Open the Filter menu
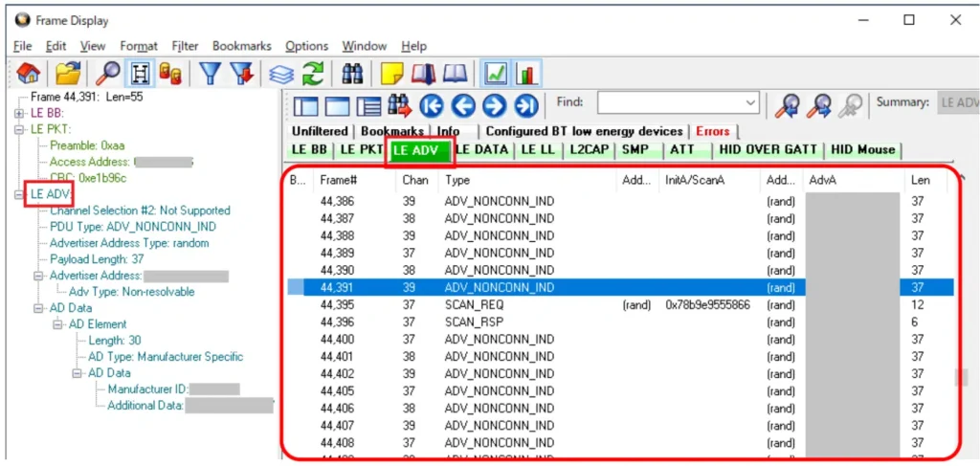This screenshot has height=466, width=980. click(185, 46)
